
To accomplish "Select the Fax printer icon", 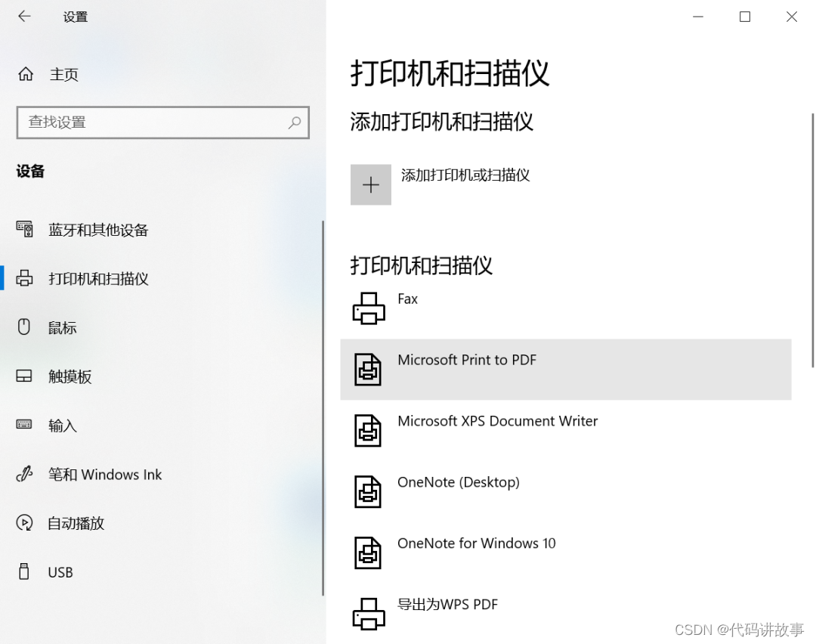I will (369, 308).
